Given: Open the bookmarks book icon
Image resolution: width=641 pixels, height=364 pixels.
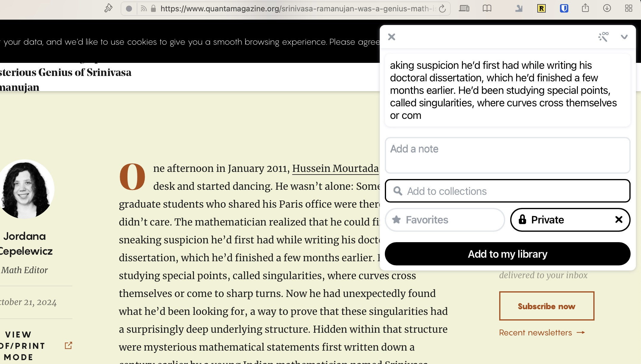Looking at the screenshot, I should [487, 8].
